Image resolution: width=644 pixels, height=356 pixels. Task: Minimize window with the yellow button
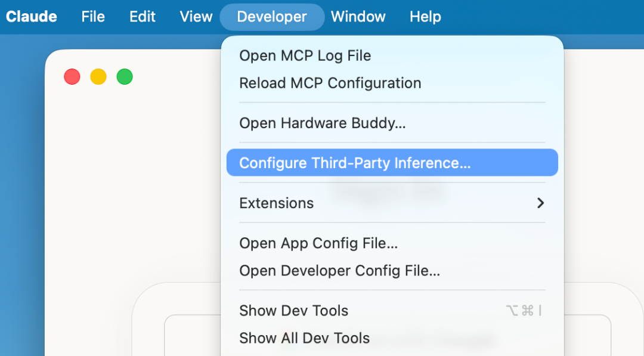pos(98,77)
